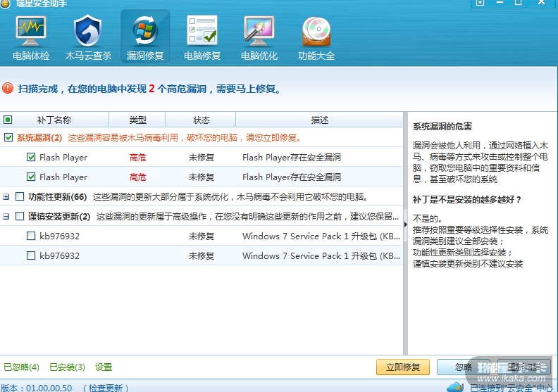Click the 功能性更新(66) group title

57,196
